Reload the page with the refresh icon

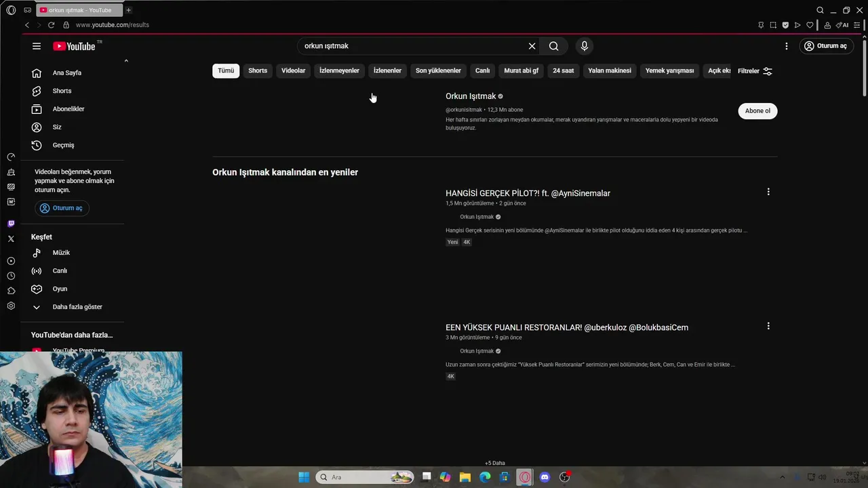[51, 25]
